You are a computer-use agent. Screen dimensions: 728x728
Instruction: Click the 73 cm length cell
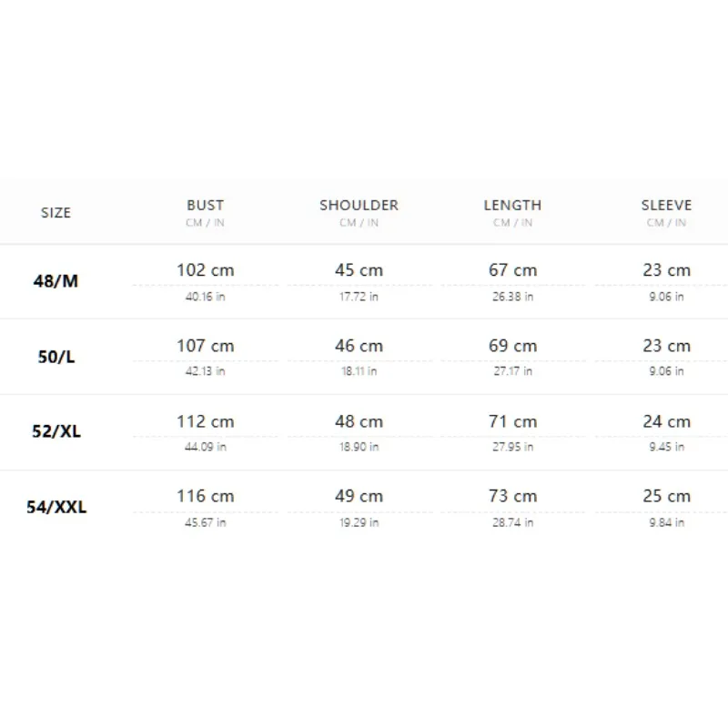tap(512, 496)
